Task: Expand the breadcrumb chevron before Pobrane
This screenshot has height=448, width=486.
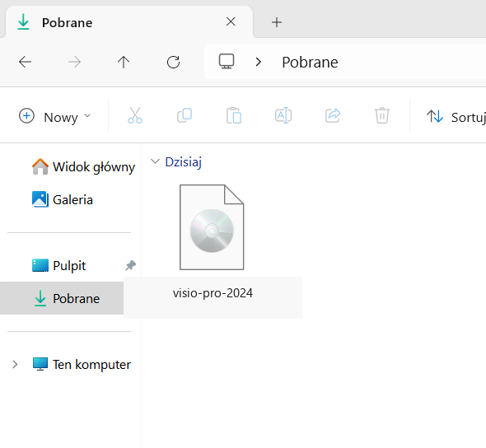Action: click(x=259, y=62)
